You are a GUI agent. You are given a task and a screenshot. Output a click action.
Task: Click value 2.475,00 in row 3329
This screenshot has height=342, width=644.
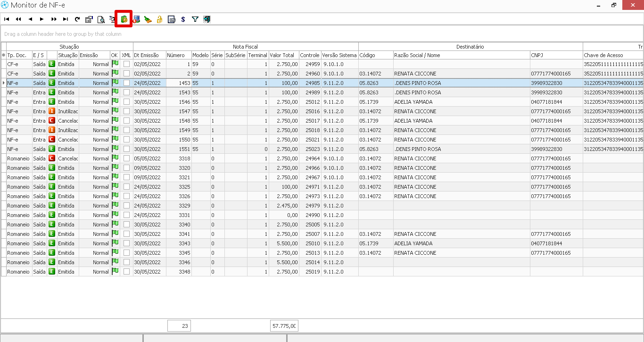[284, 206]
